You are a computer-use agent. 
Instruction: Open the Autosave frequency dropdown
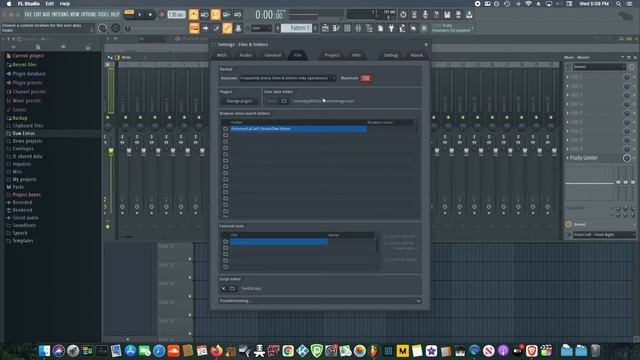tap(288, 78)
